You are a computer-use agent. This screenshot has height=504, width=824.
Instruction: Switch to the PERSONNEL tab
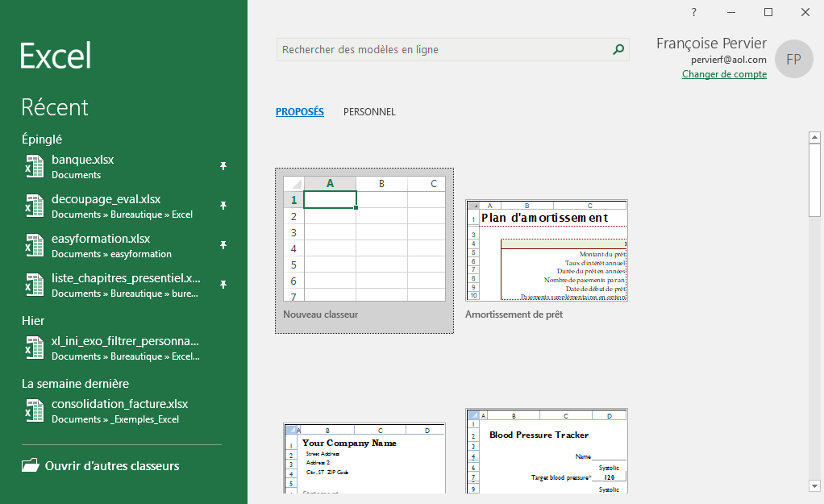tap(369, 112)
